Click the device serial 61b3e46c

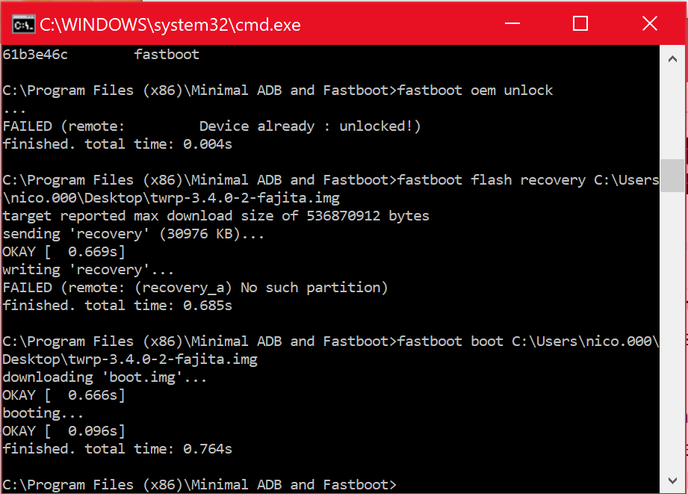(35, 54)
